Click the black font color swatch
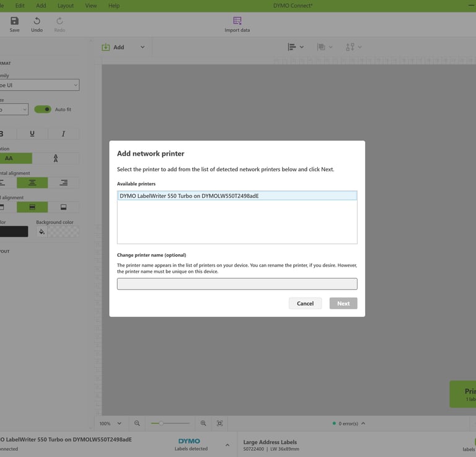 tap(14, 231)
